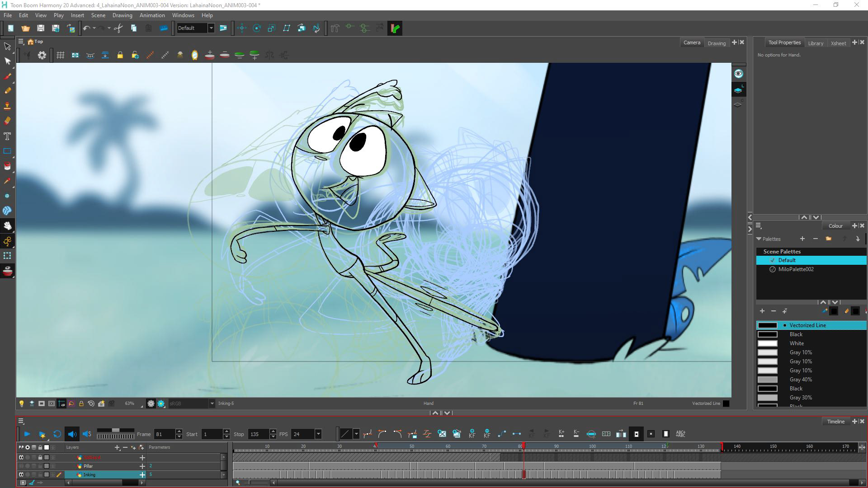Select the Pencil tool
868x488 pixels.
(x=7, y=91)
